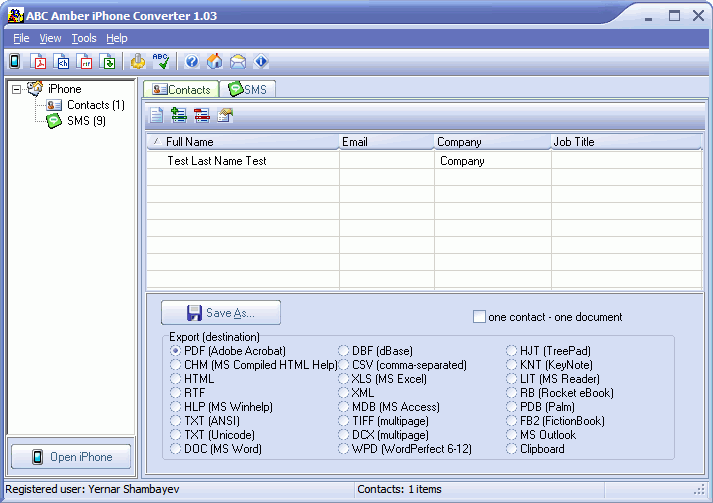The height and width of the screenshot is (503, 713).
Task: Open help with the question mark icon
Action: coord(192,61)
